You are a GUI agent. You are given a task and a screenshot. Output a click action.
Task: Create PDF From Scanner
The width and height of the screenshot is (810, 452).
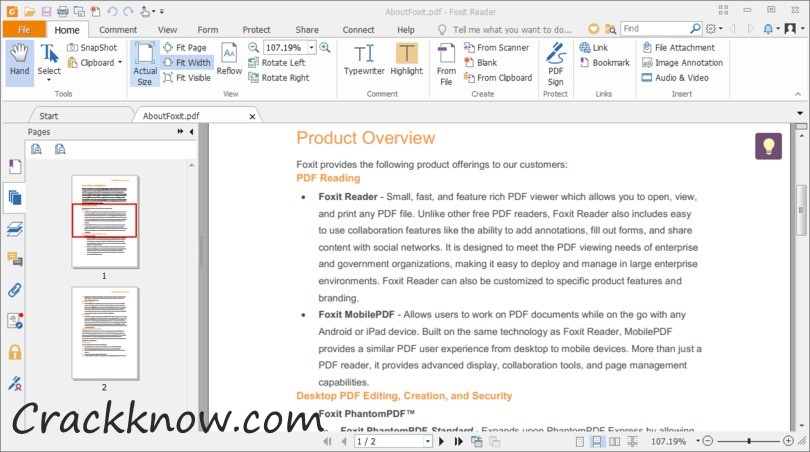[x=496, y=48]
